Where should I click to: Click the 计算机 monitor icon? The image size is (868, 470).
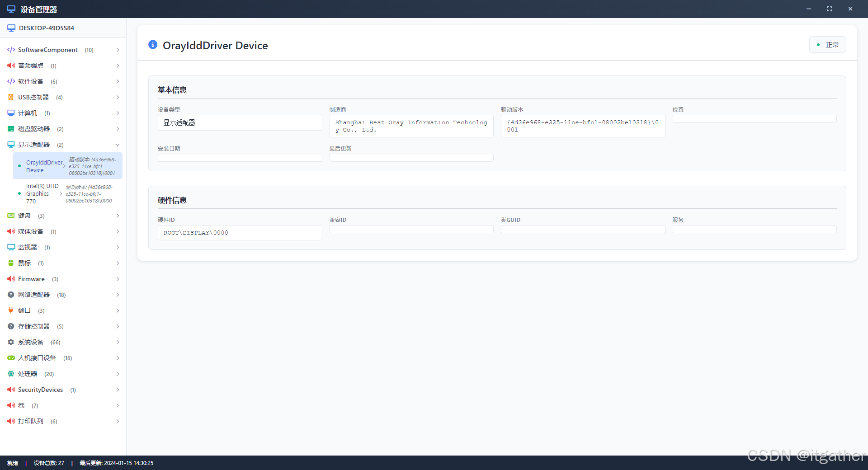11,113
